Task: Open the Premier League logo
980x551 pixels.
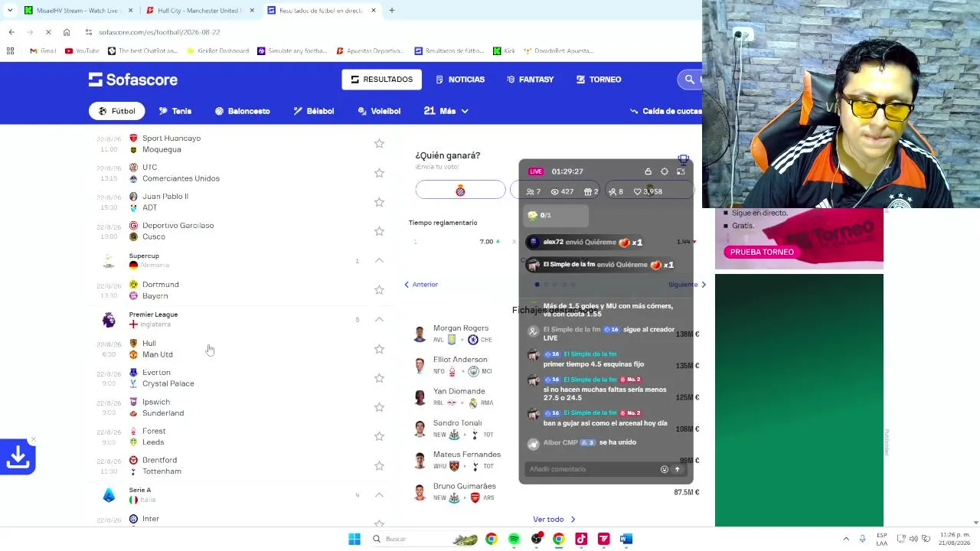Action: click(x=109, y=320)
